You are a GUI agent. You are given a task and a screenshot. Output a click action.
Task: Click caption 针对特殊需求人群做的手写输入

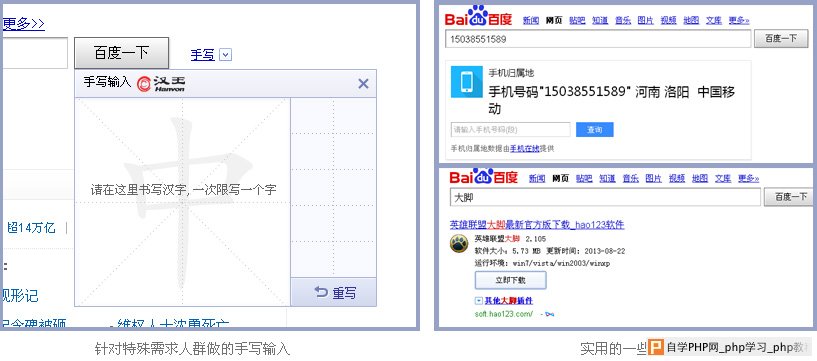[192, 347]
